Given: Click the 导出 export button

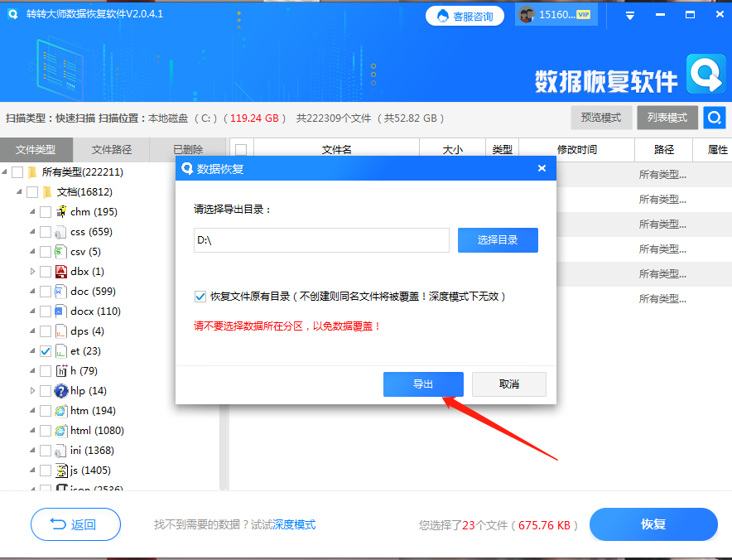Looking at the screenshot, I should [423, 384].
